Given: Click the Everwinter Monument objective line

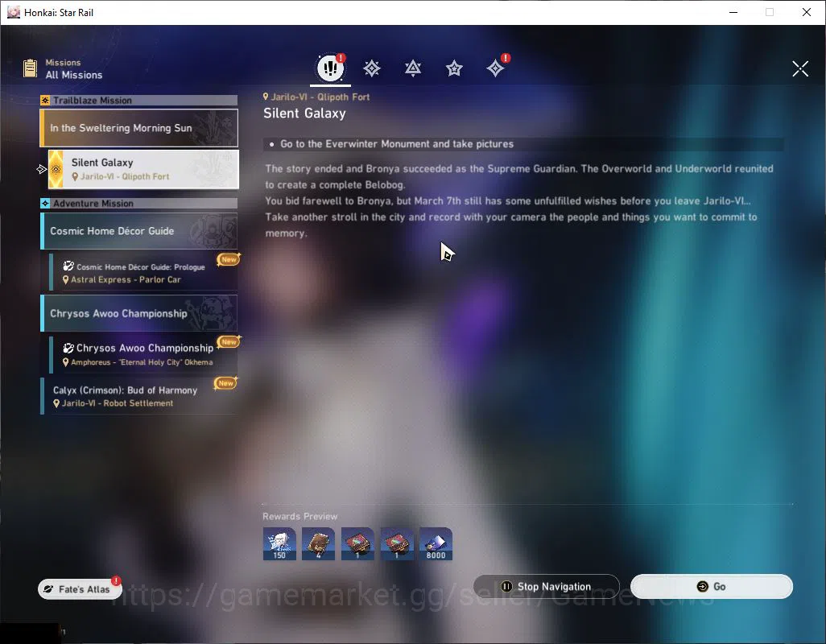Looking at the screenshot, I should point(523,144).
